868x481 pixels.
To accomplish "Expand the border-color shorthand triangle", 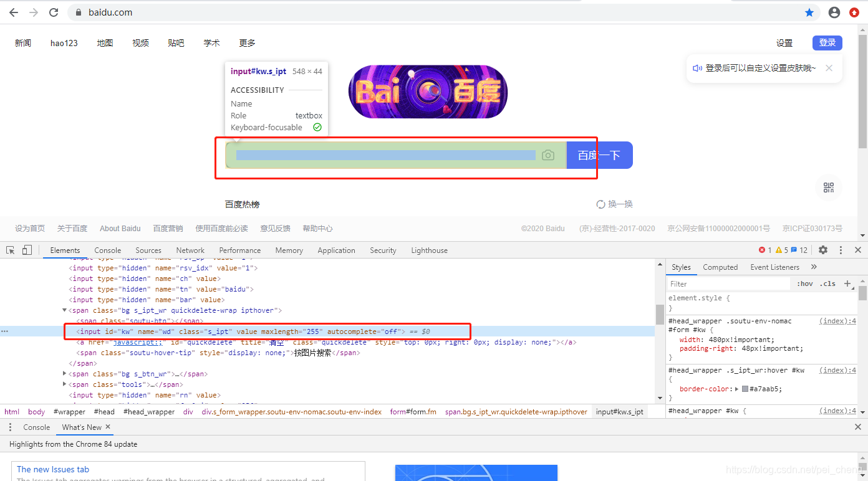I will coord(738,389).
